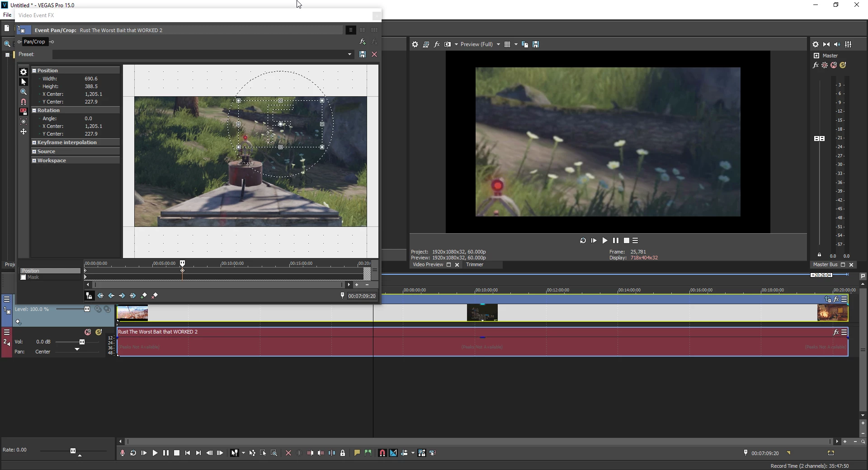Delete the Pan/Crop preset with red X
Screen dimensions: 868x470
[x=374, y=54]
